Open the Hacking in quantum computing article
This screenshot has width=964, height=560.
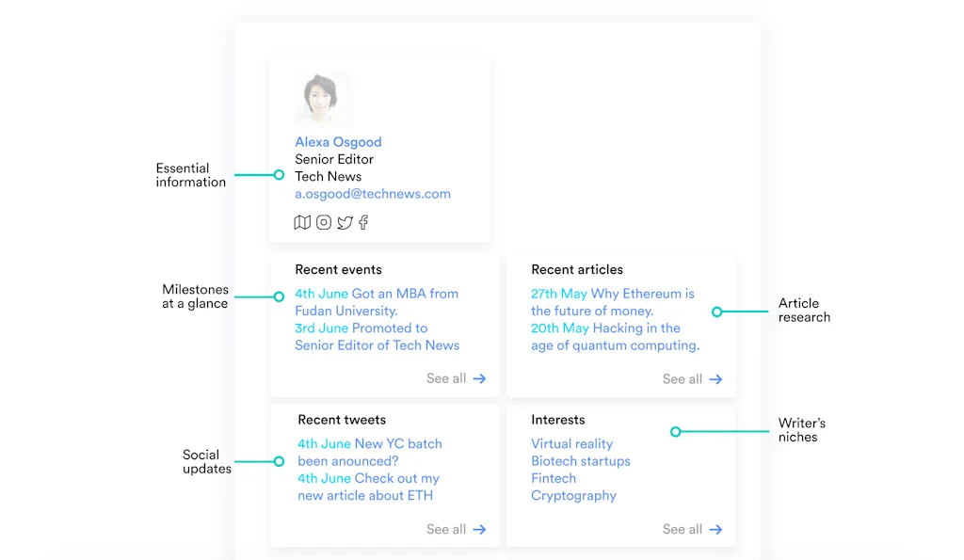pos(615,337)
